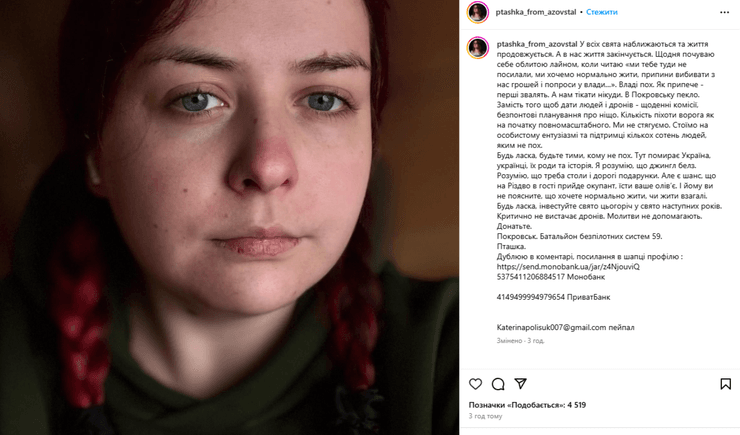
Task: Click the Монобанк card number line
Action: click(x=551, y=277)
